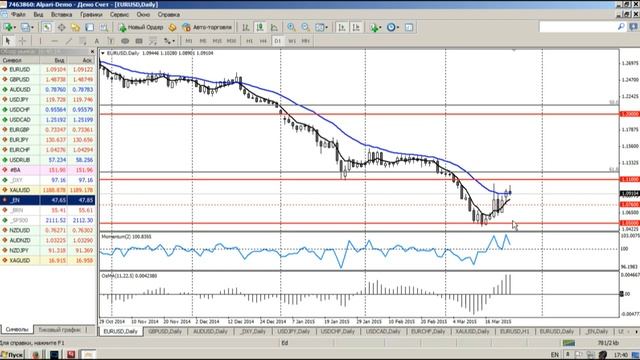Switch to the Тиковый график tab

59,329
